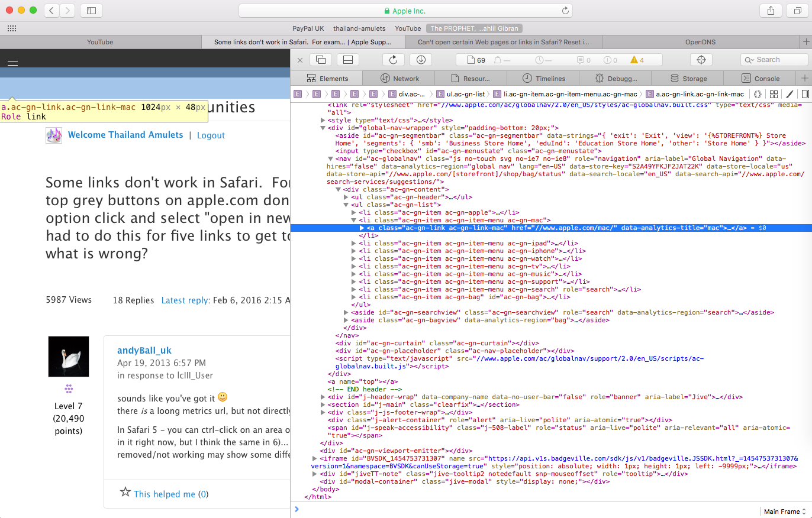812x518 pixels.
Task: Click the warnings count indicator
Action: 637,60
